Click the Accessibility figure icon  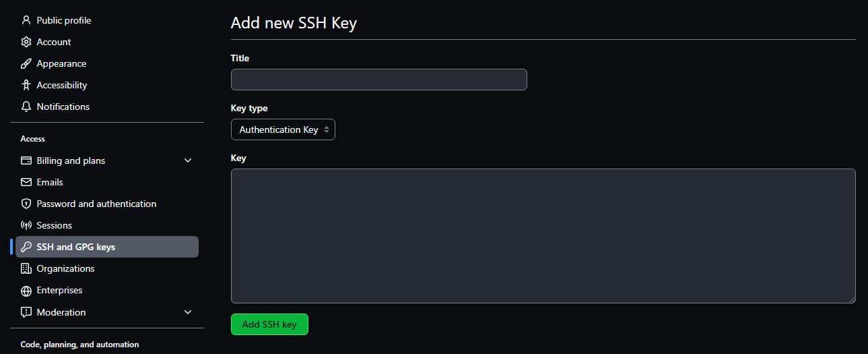(x=26, y=85)
